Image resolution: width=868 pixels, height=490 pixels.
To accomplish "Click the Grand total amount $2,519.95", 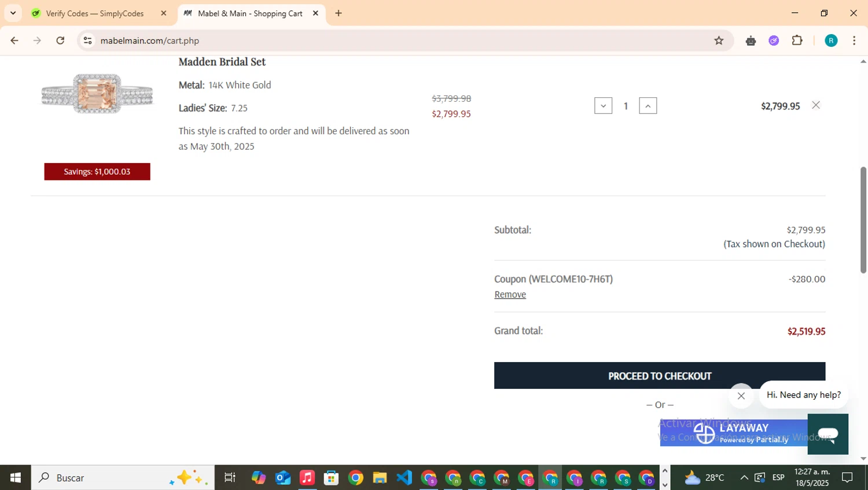I will click(x=806, y=331).
